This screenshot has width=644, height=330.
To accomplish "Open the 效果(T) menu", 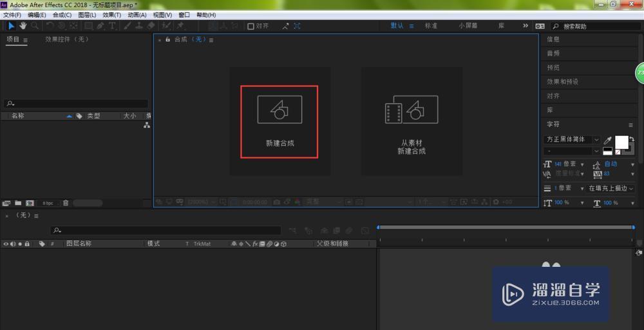I will pyautogui.click(x=111, y=15).
